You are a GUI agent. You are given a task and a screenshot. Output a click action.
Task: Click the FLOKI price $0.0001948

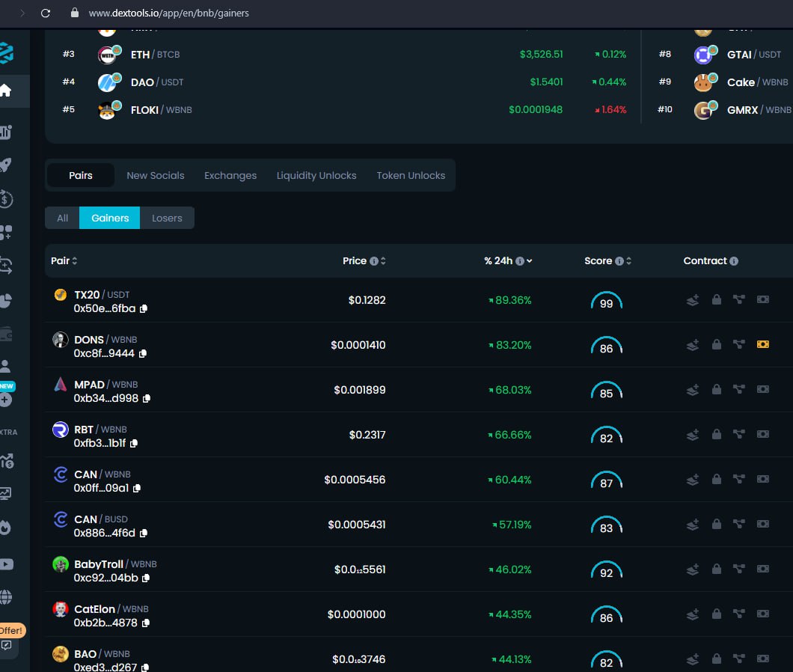tap(536, 110)
